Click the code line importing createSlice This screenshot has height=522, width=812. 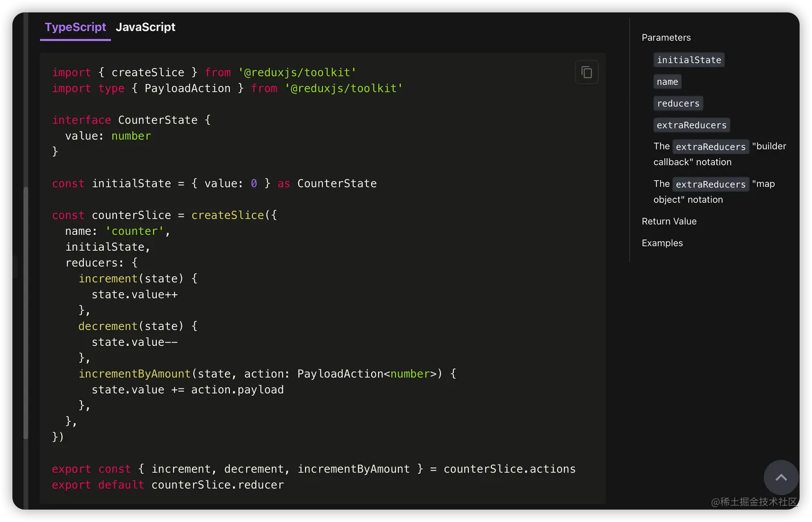[x=204, y=73]
